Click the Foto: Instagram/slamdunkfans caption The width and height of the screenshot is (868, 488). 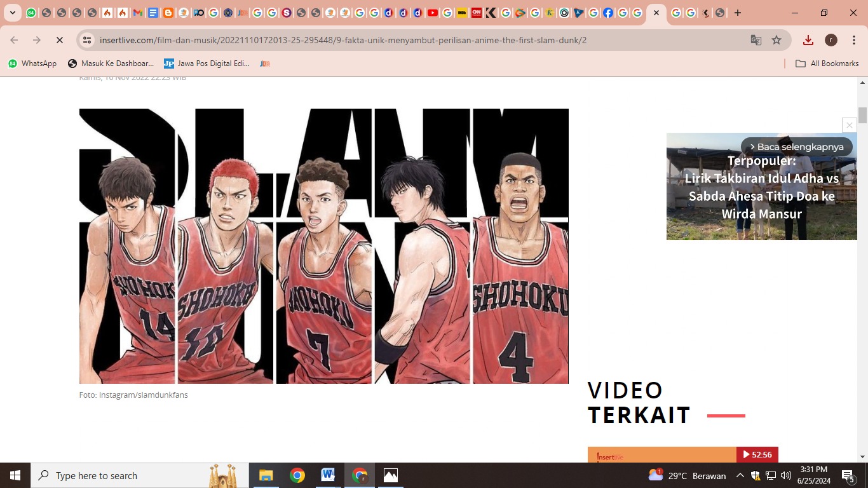coord(133,395)
